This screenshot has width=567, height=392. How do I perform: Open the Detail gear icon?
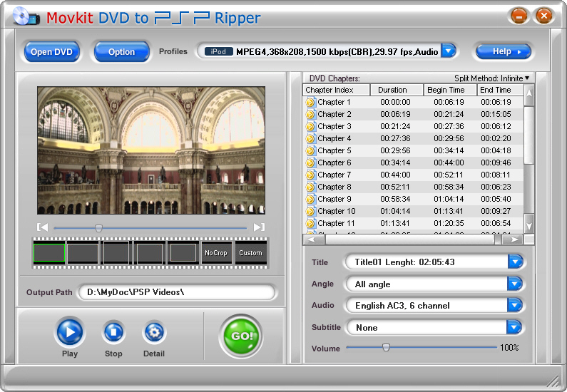click(x=154, y=332)
